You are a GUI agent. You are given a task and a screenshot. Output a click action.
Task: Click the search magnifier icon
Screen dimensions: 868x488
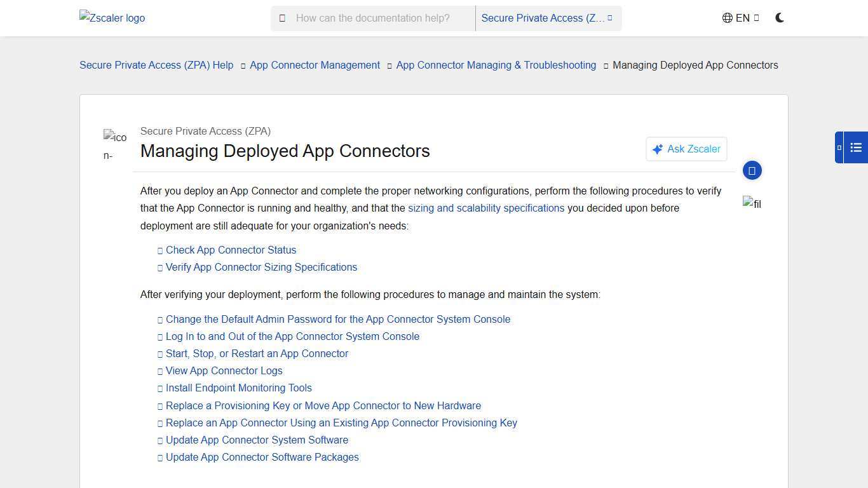[x=282, y=18]
